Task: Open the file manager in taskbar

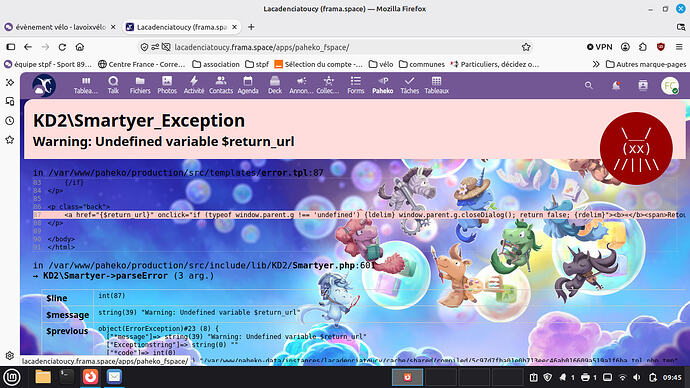Action: [43, 377]
